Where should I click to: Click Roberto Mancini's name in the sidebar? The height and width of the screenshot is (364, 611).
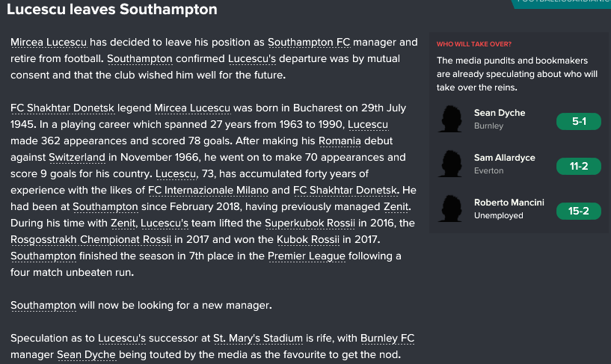(509, 203)
